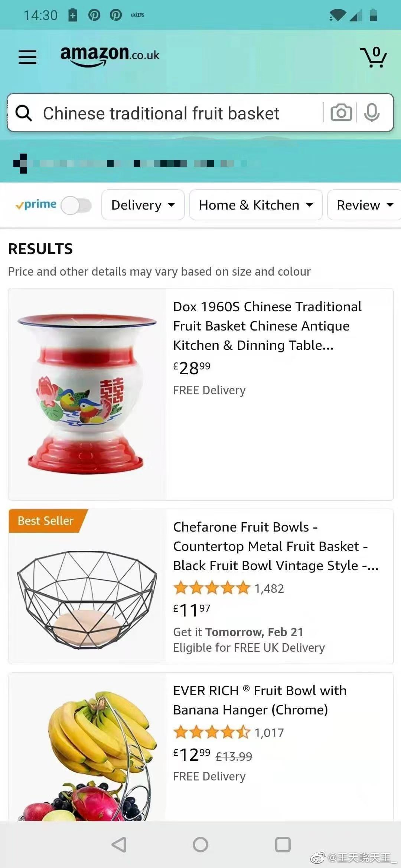Image resolution: width=401 pixels, height=868 pixels.
Task: Tap the microphone voice search icon
Action: (x=372, y=113)
